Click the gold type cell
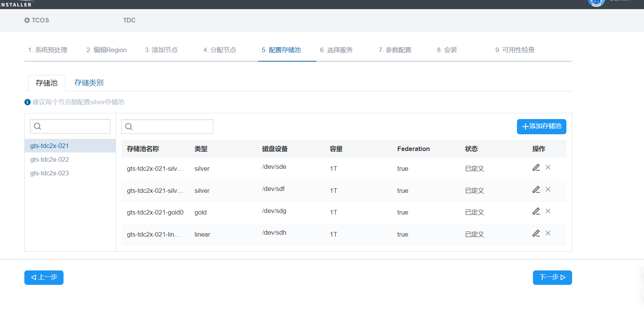Image resolution: width=644 pixels, height=321 pixels. 200,212
